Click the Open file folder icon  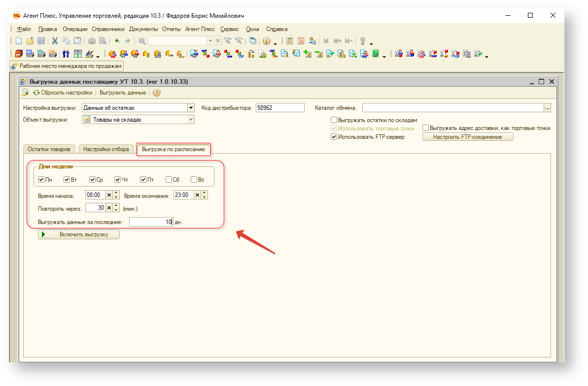click(30, 41)
